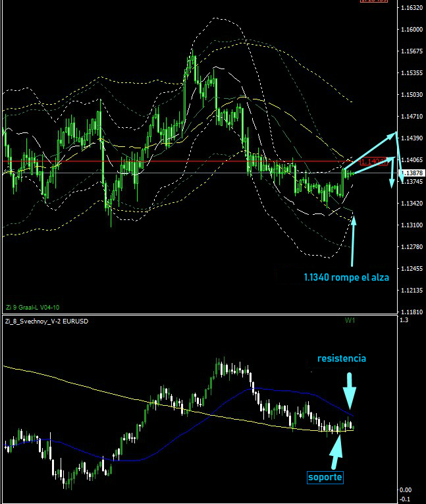Click the 1.12780 price axis label
Image resolution: width=426 pixels, height=504 pixels.
(x=412, y=247)
